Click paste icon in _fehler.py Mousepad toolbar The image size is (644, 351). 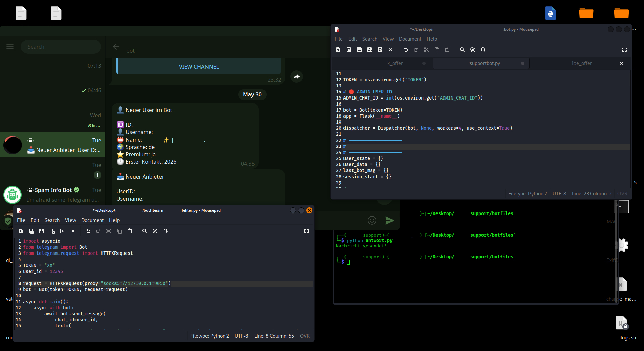click(x=130, y=231)
